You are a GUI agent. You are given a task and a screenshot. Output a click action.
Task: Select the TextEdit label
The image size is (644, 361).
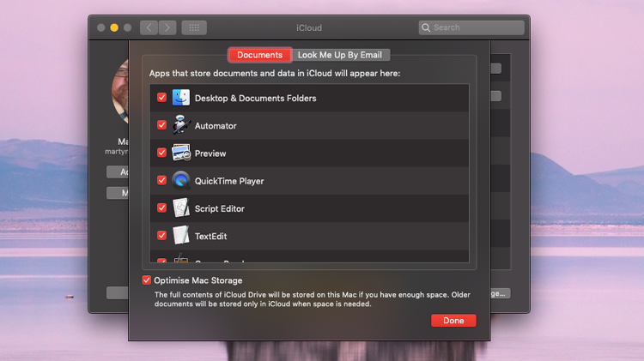point(210,237)
